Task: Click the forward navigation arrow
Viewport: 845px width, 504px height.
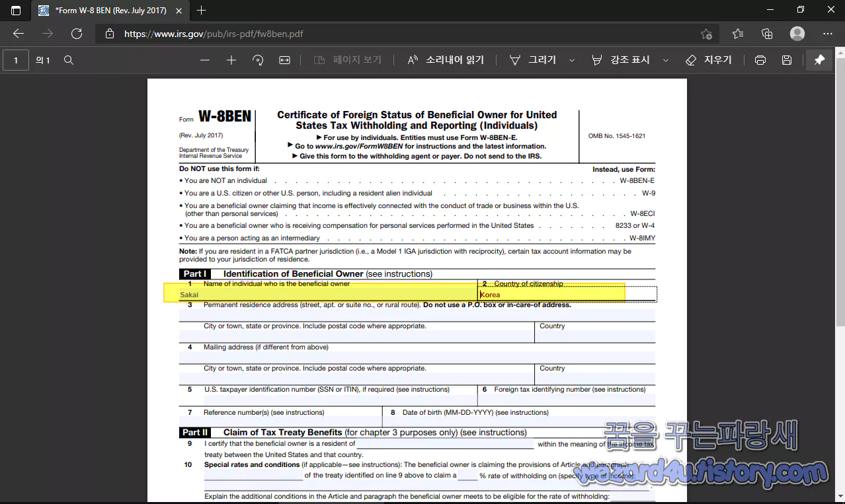Action: 47,34
